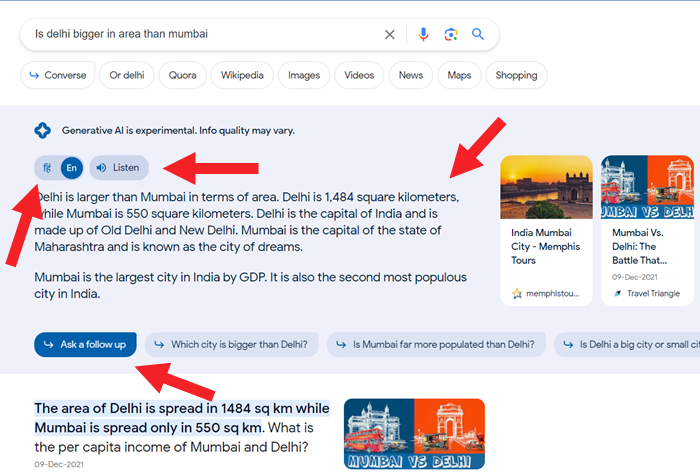Click the Generative AI sparkle logo

pyautogui.click(x=42, y=130)
